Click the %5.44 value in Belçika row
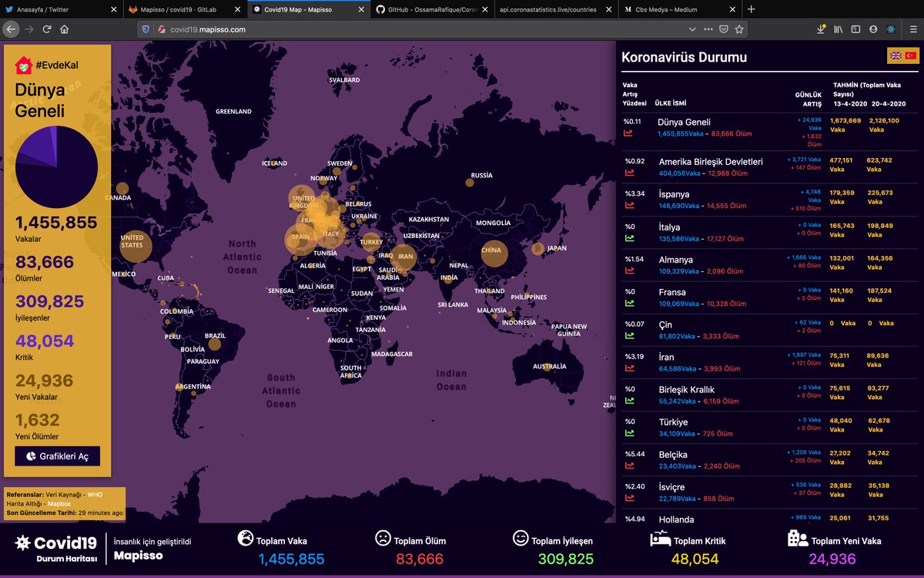This screenshot has width=924, height=578. [634, 454]
